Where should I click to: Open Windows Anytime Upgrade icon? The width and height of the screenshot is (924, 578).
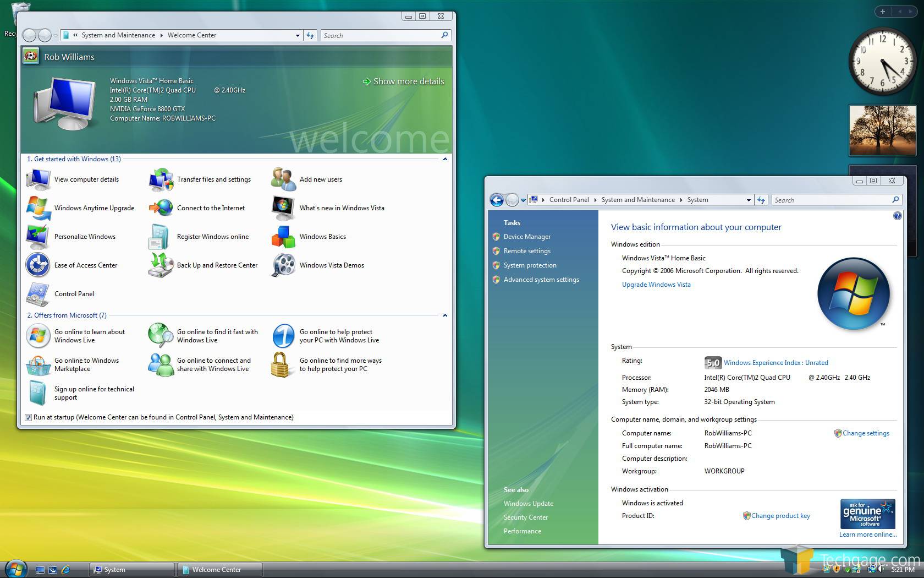coord(38,208)
